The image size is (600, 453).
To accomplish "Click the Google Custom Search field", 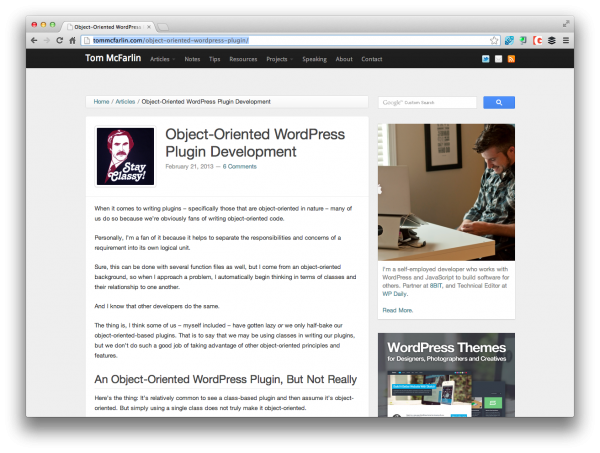I will click(x=427, y=103).
